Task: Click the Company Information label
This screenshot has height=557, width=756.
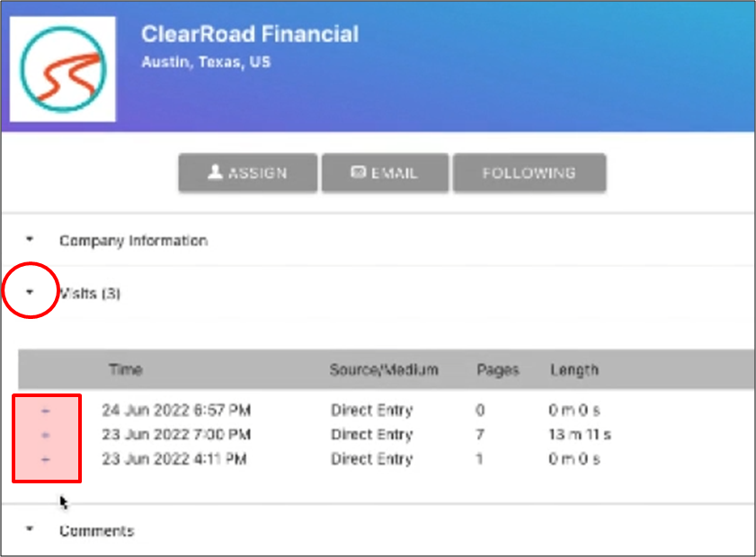Action: (x=133, y=241)
